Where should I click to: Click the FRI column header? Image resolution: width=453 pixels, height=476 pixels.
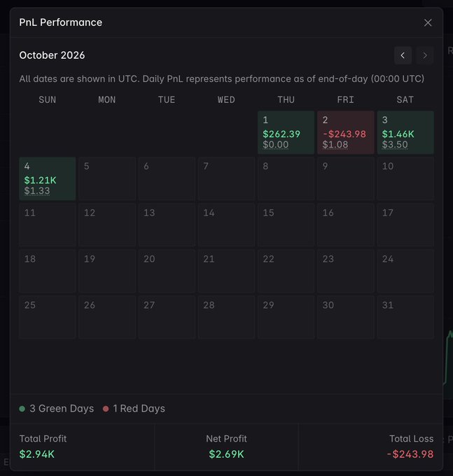[x=345, y=100]
